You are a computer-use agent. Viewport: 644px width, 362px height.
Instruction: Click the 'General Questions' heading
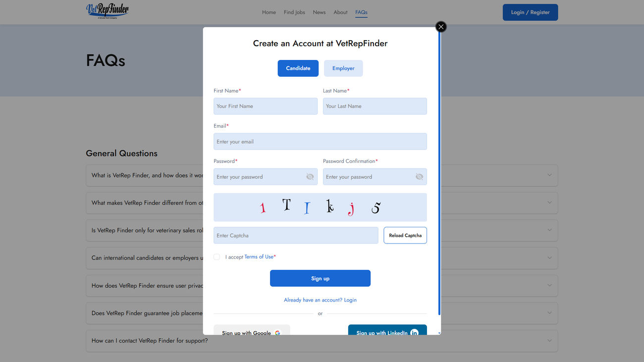pos(121,154)
